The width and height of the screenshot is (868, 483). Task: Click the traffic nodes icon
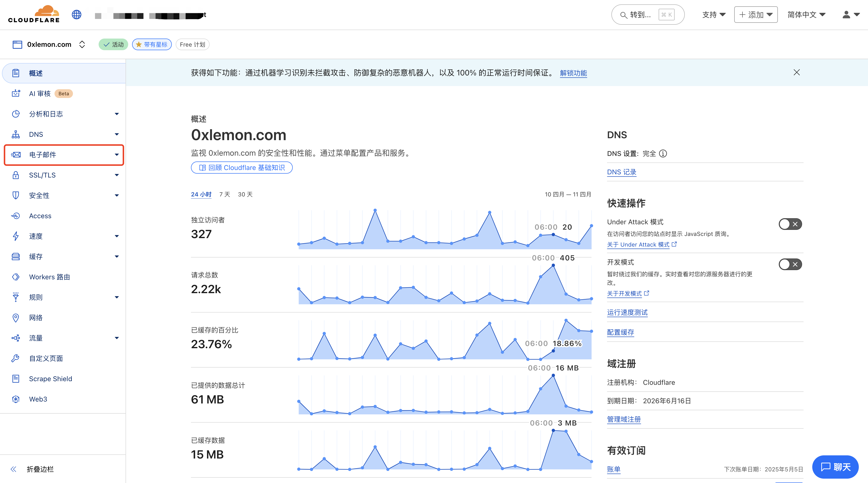click(x=16, y=338)
